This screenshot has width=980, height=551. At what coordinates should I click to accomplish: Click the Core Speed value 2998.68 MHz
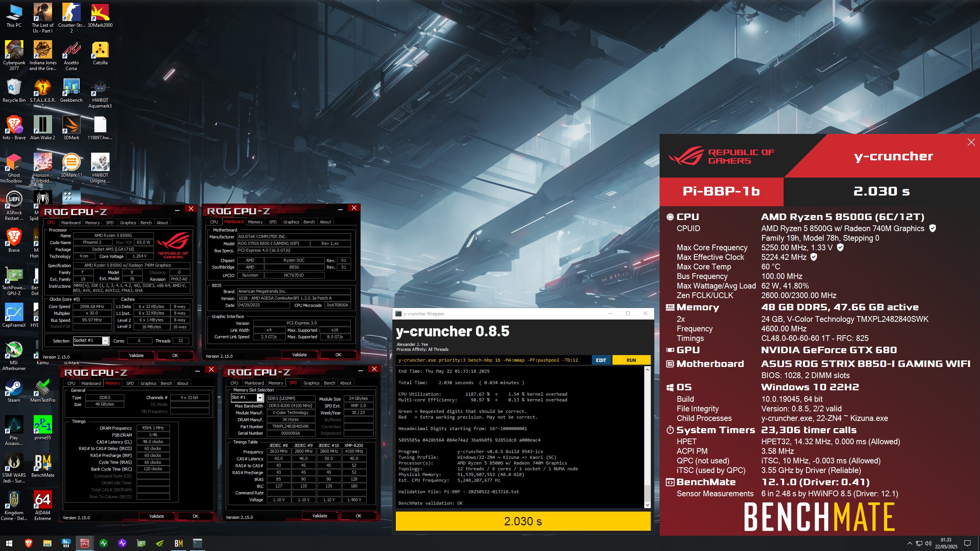click(x=92, y=306)
